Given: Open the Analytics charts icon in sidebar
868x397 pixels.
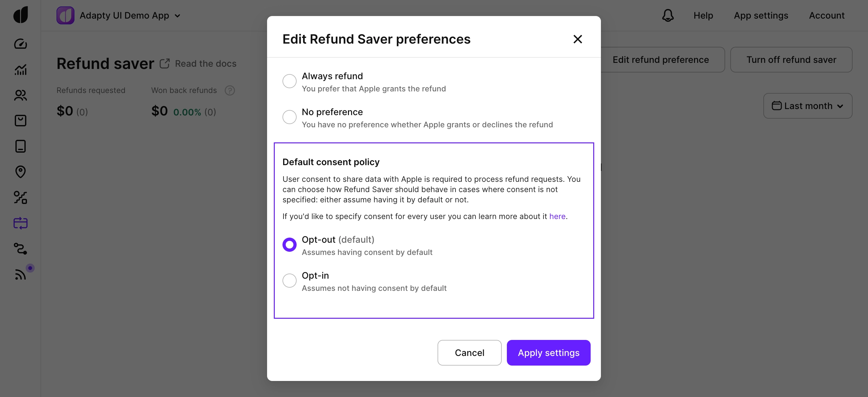Looking at the screenshot, I should tap(21, 70).
